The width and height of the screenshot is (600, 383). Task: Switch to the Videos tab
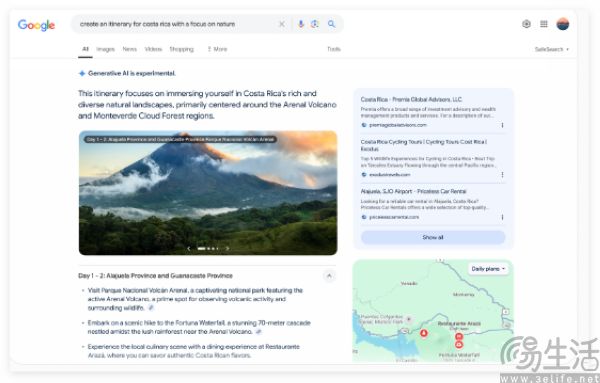[x=153, y=49]
